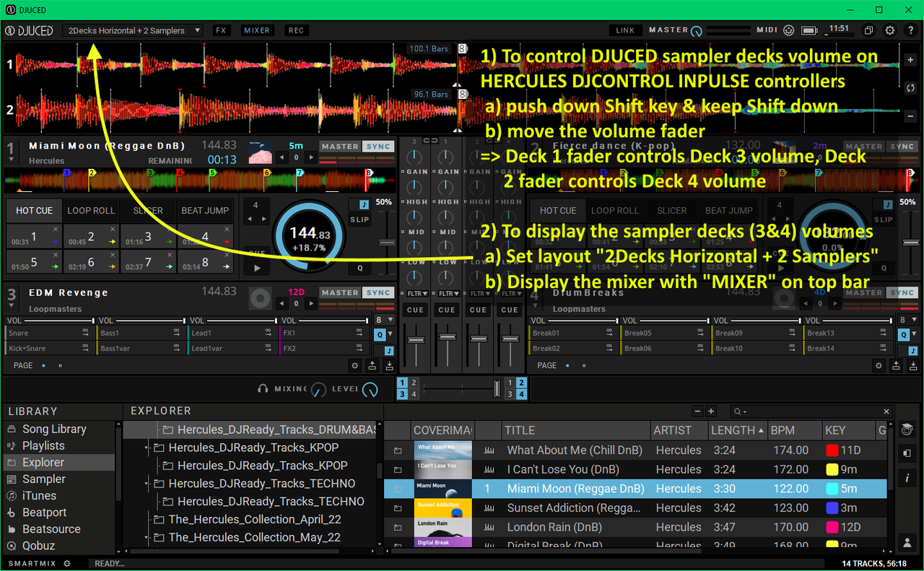Zoom out waveform with minus button
This screenshot has width=924, height=571.
[x=910, y=115]
